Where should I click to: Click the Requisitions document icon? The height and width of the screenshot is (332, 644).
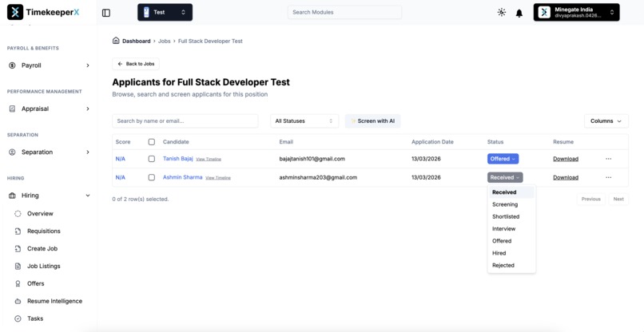18,231
